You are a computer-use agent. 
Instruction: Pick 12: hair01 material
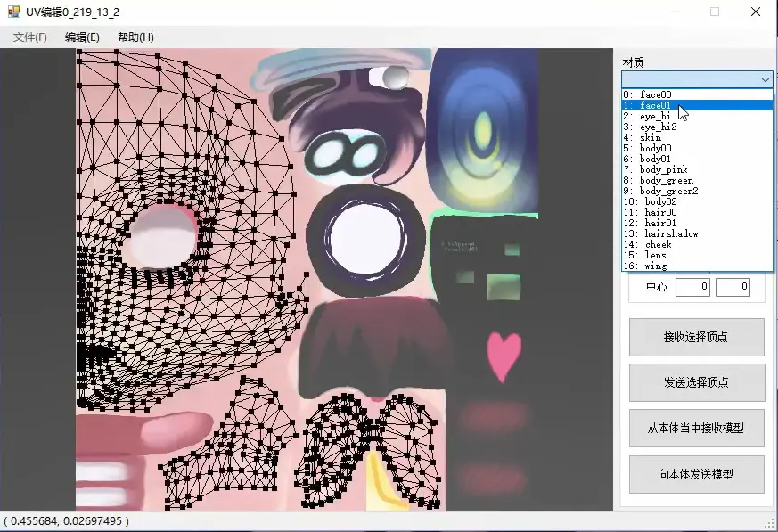tap(697, 223)
